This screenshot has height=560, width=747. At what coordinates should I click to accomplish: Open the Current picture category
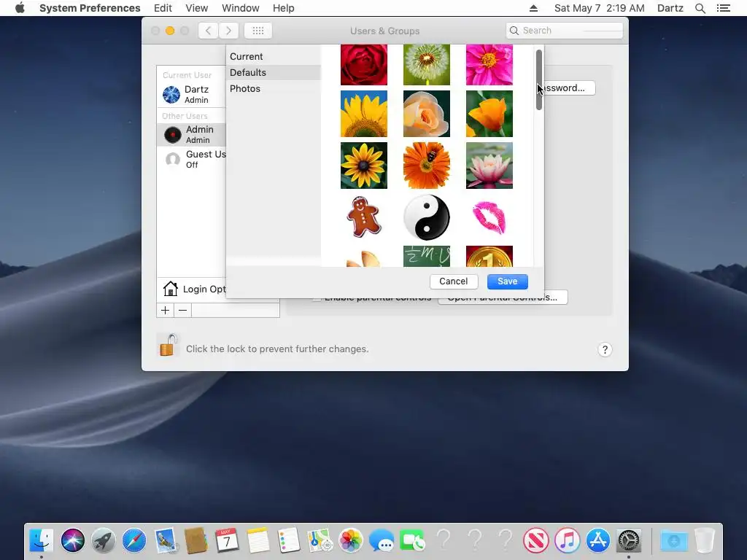(x=273, y=57)
